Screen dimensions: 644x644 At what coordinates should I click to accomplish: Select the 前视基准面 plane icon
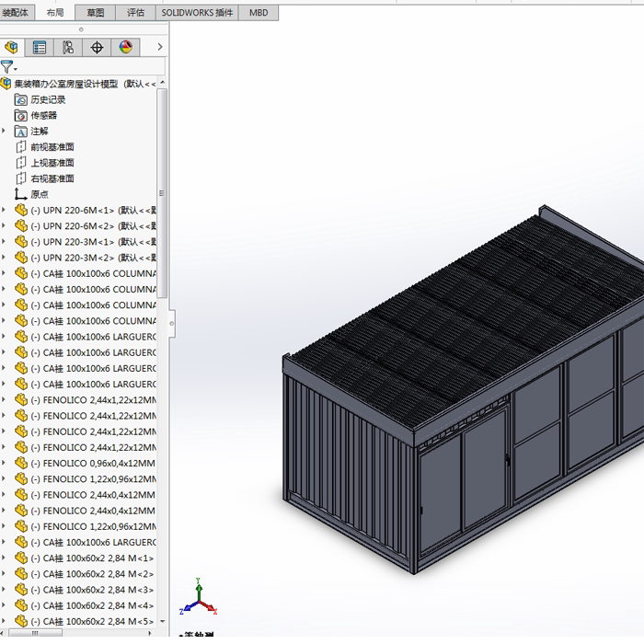click(21, 147)
